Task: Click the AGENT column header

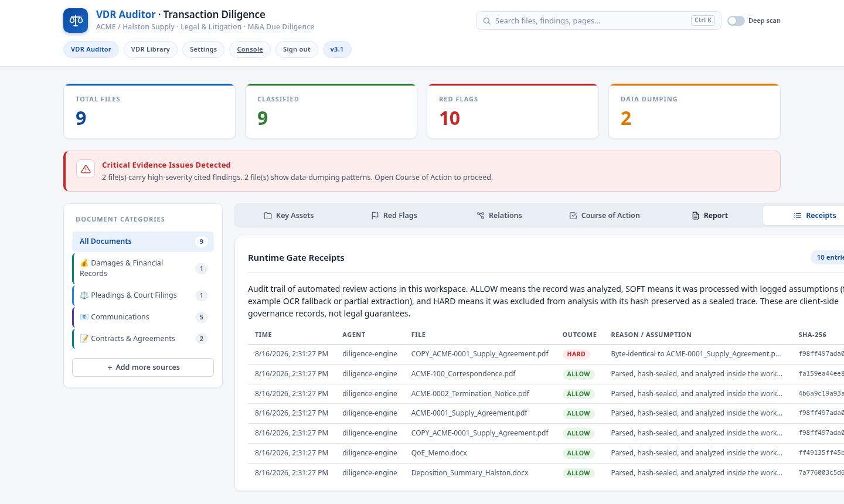Action: [x=354, y=335]
